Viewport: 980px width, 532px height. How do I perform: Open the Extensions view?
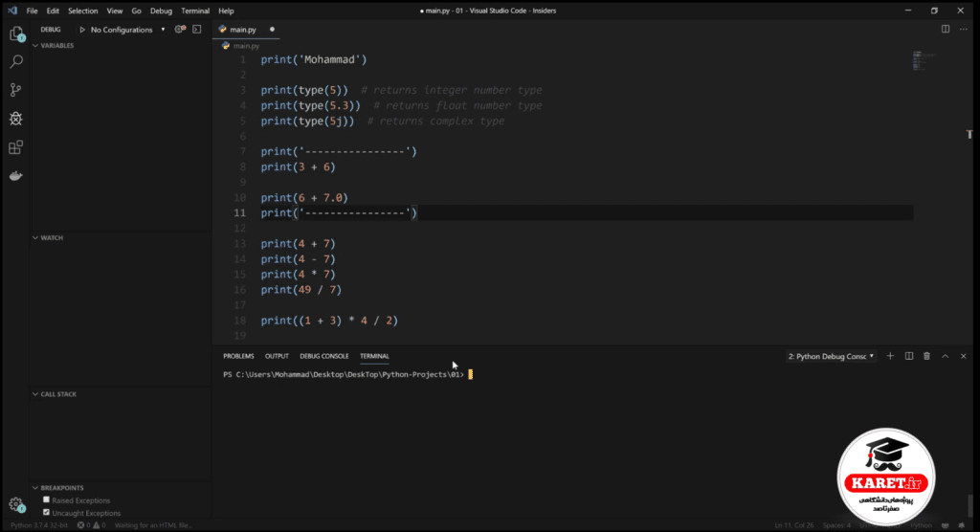pyautogui.click(x=16, y=147)
